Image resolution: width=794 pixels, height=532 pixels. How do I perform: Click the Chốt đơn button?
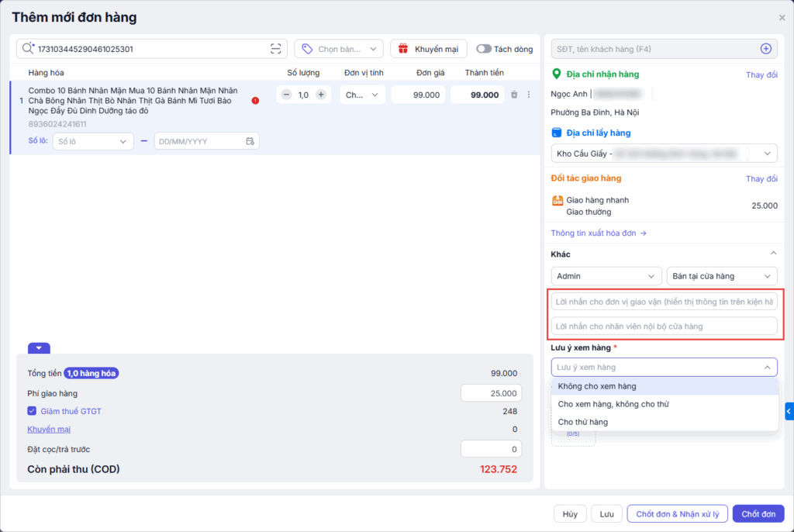pyautogui.click(x=758, y=513)
